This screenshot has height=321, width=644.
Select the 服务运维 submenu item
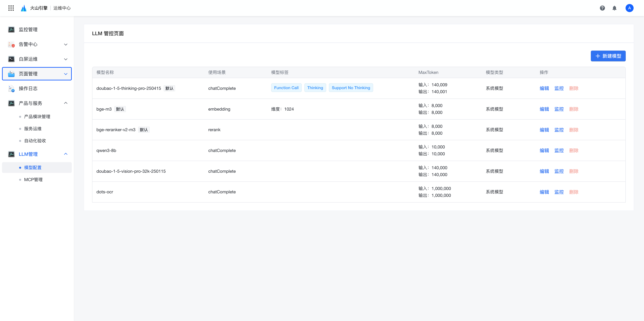click(x=33, y=129)
